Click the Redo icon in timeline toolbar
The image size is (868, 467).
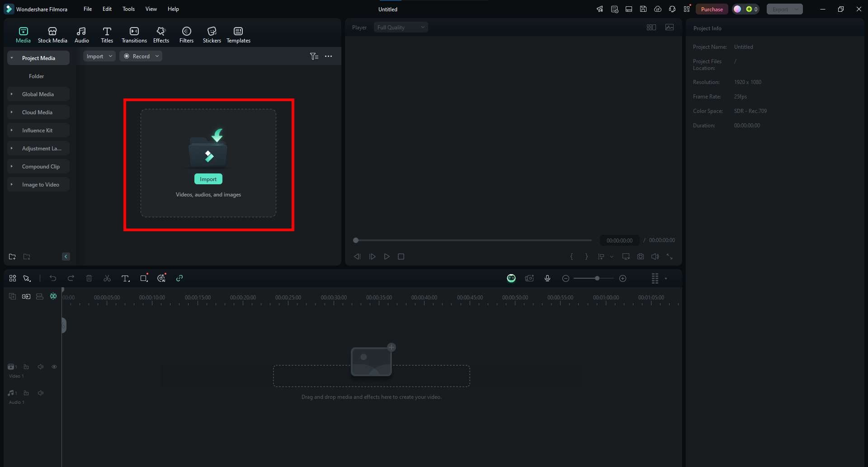(71, 279)
